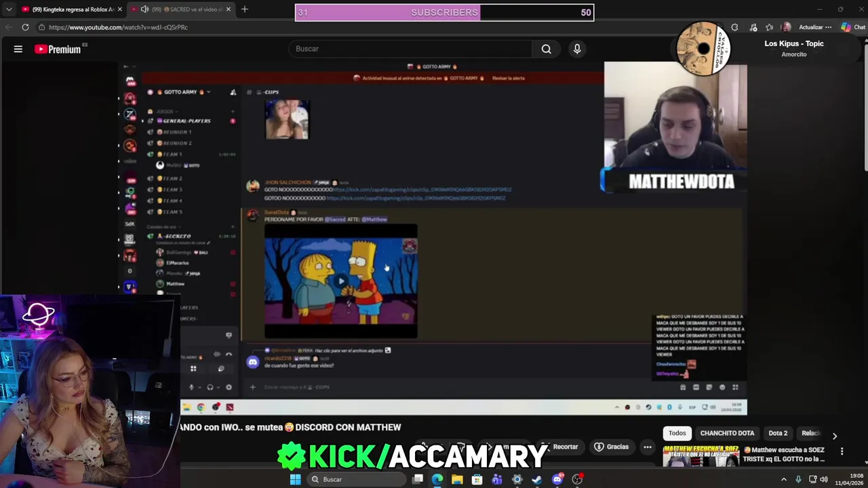This screenshot has height=488, width=868.
Task: Open Task View from the taskbar
Action: pos(418,479)
